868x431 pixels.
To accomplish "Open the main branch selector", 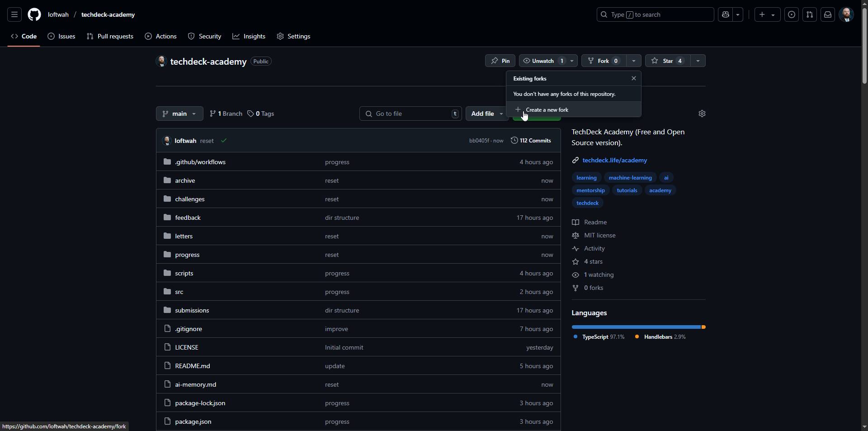I will [179, 114].
